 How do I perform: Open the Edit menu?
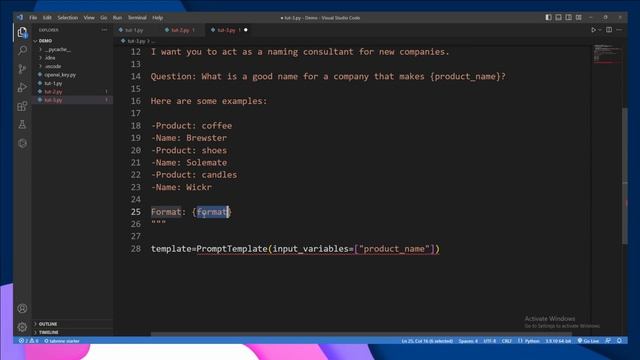tap(47, 18)
